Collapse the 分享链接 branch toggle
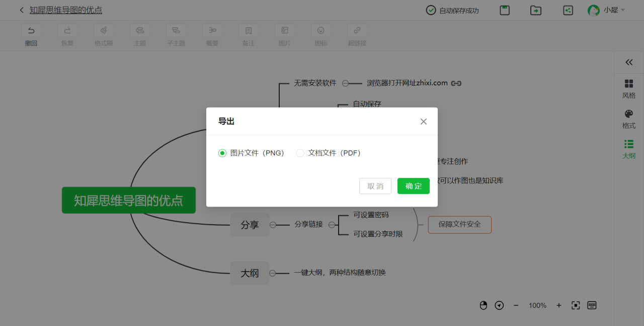 pos(332,225)
